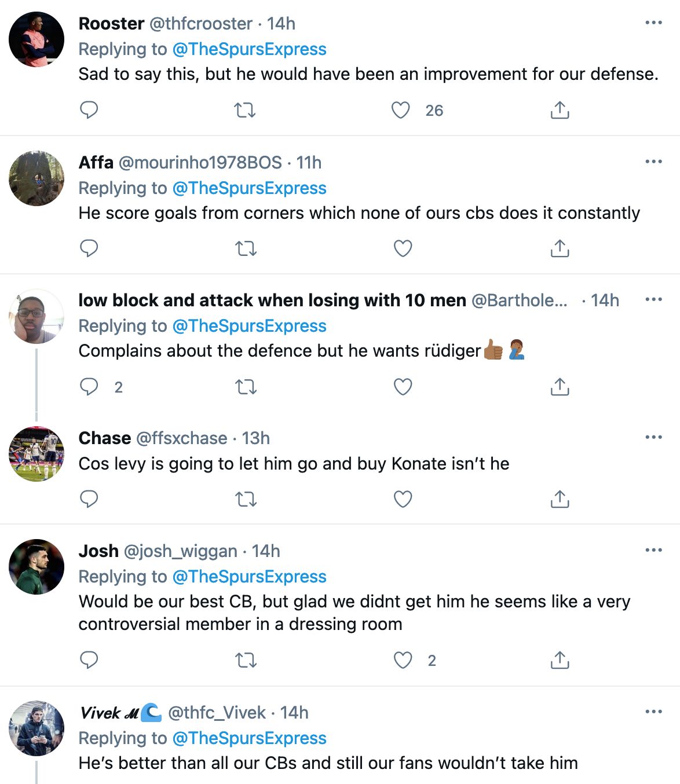680x784 pixels.
Task: Open more options on Rooster's tweet
Action: [x=653, y=23]
